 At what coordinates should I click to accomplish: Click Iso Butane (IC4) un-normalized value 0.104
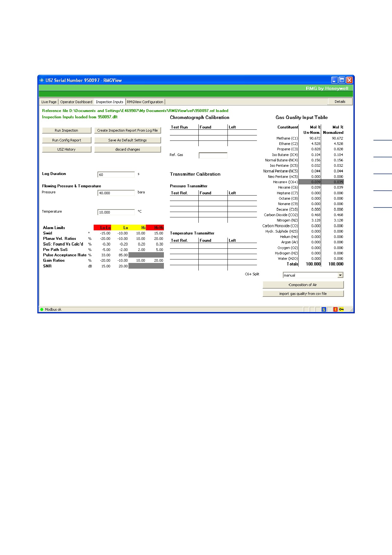[316, 155]
